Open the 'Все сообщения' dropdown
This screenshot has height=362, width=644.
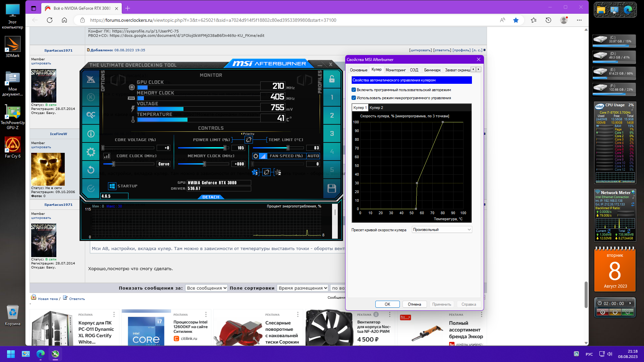click(x=206, y=288)
